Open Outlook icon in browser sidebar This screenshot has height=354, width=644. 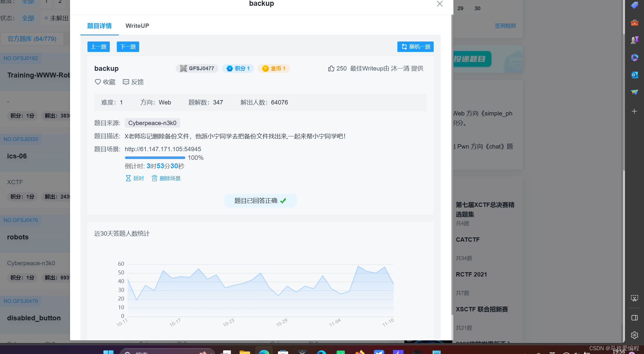pyautogui.click(x=634, y=75)
